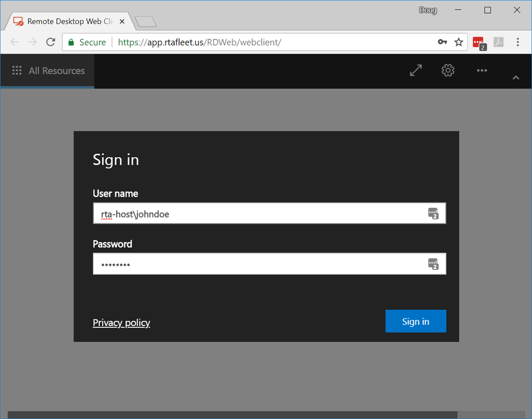Select the All Resources tab

click(x=56, y=71)
